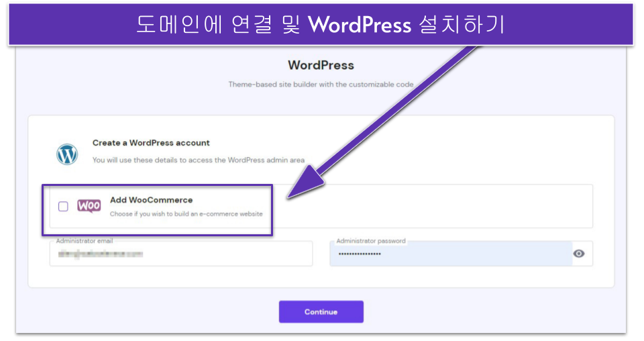Click the 'WordPress' page title

point(321,65)
